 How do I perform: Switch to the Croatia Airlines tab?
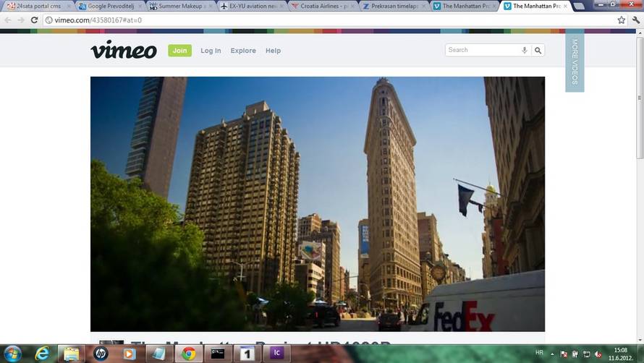[321, 7]
